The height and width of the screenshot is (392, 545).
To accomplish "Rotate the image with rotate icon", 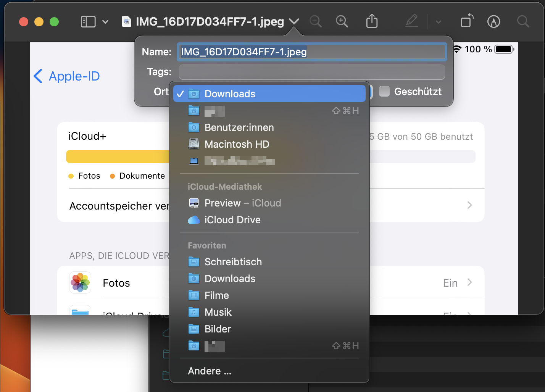I will [467, 21].
